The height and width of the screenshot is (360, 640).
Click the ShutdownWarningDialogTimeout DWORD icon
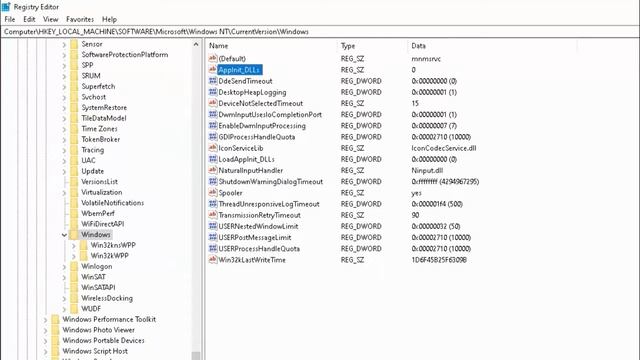pos(213,181)
